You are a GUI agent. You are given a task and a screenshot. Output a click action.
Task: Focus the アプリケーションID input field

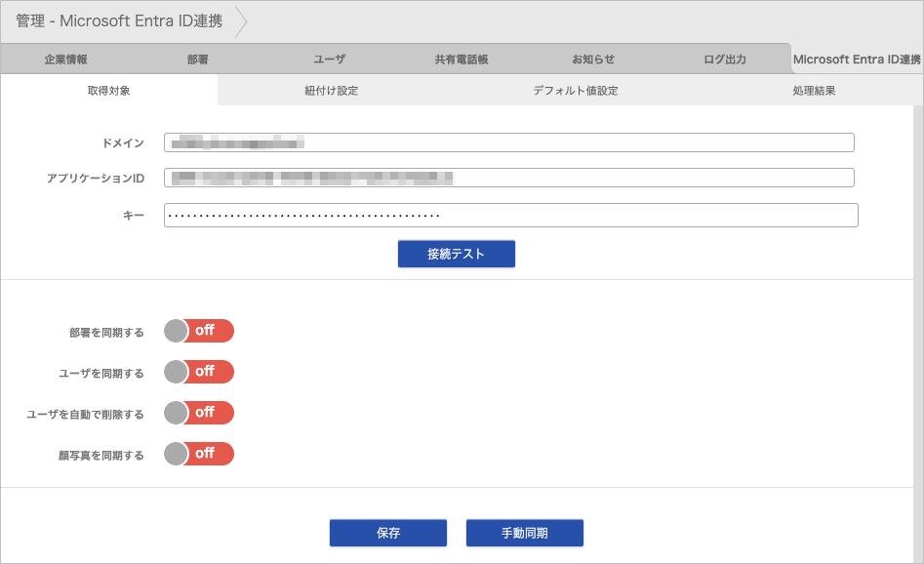509,178
